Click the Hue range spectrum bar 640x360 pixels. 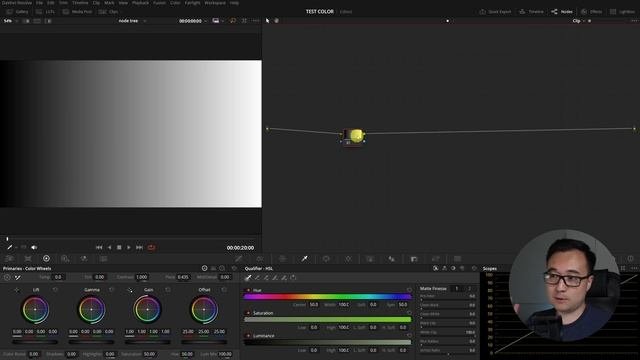click(328, 297)
